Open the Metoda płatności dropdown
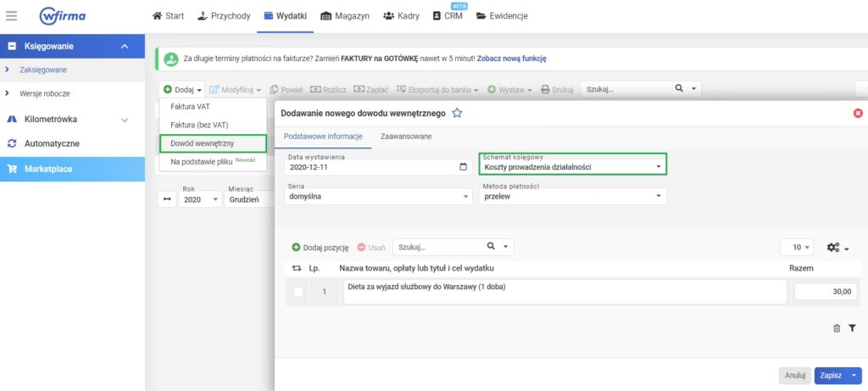868x391 pixels. point(573,196)
